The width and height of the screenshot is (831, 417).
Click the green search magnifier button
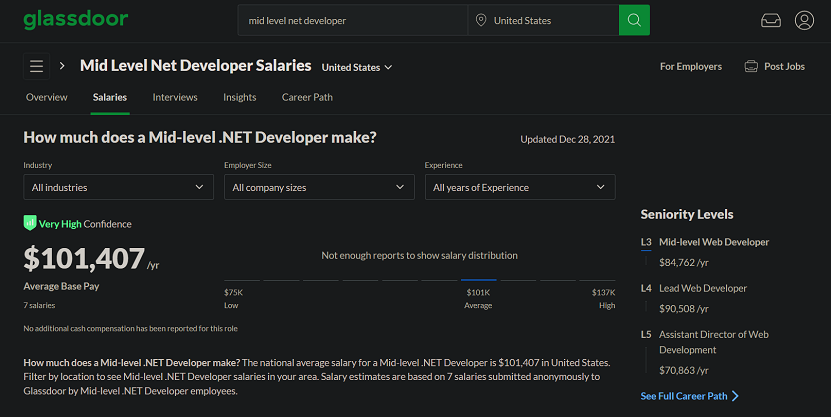634,20
